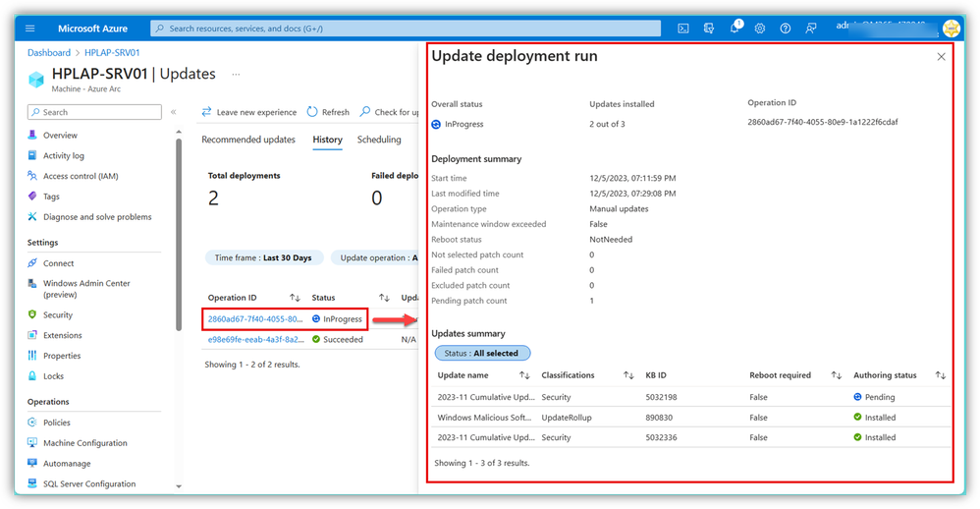Open the notifications bell

pyautogui.click(x=735, y=28)
